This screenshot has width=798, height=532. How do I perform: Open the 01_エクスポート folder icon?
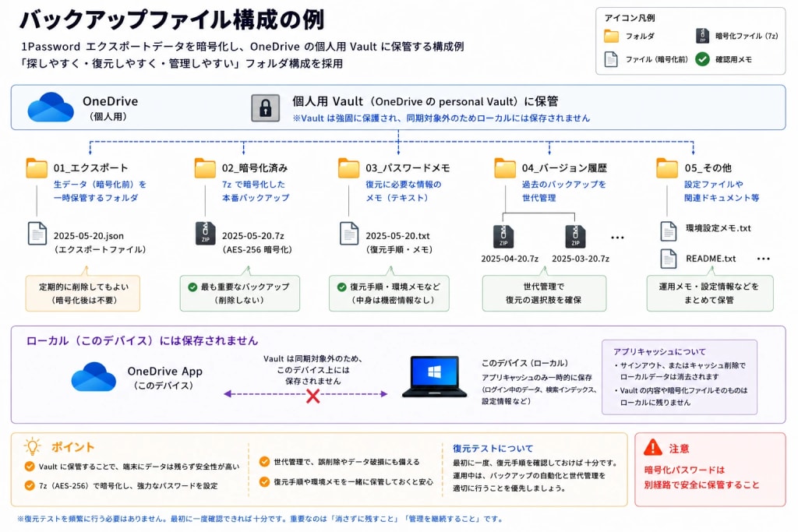[x=37, y=167]
